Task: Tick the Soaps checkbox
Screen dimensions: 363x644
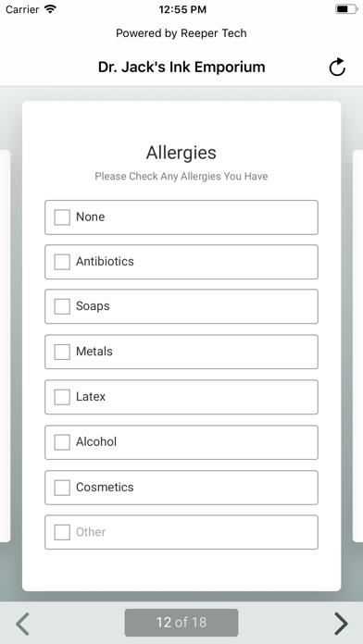Action: [62, 306]
